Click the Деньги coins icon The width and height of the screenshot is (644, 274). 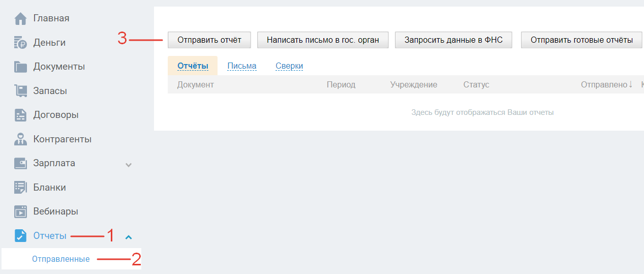20,43
